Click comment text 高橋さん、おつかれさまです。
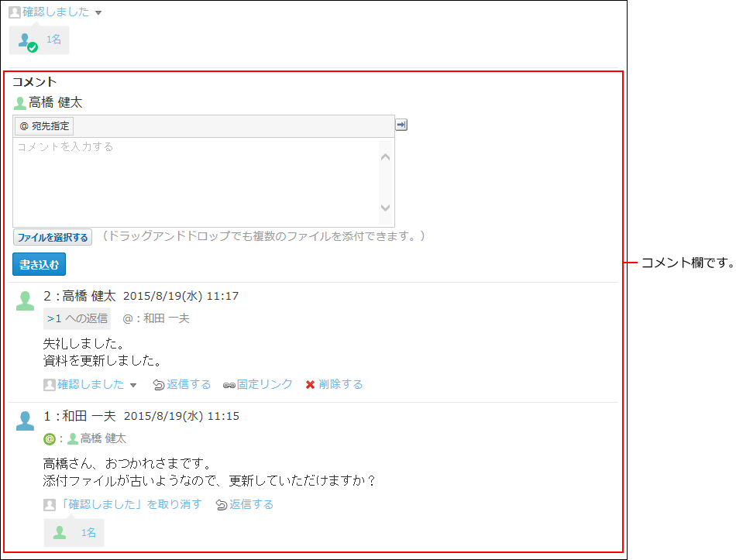 [127, 464]
